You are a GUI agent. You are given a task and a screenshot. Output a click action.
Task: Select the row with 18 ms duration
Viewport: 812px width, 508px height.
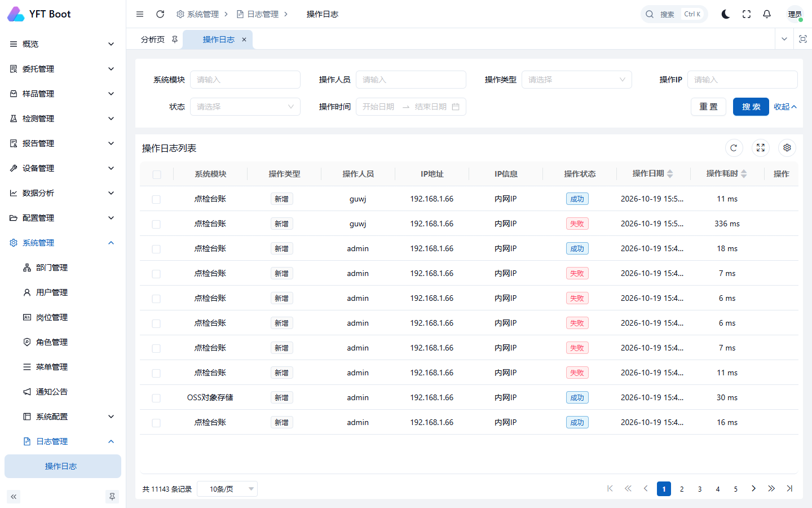coord(156,249)
